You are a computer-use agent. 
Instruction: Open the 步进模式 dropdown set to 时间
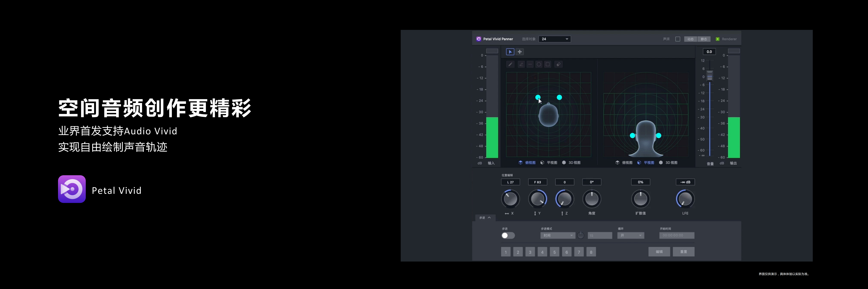[558, 235]
